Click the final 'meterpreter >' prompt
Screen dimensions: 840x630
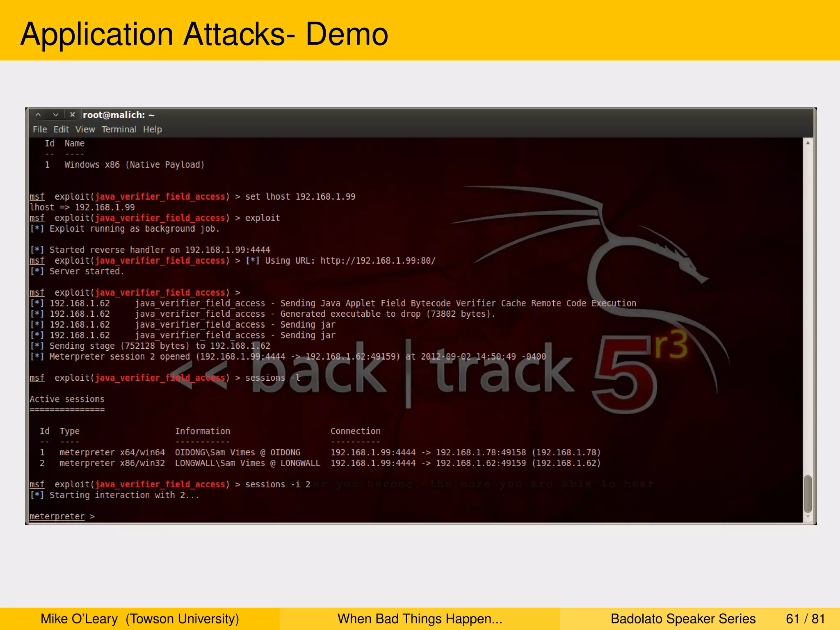(62, 516)
